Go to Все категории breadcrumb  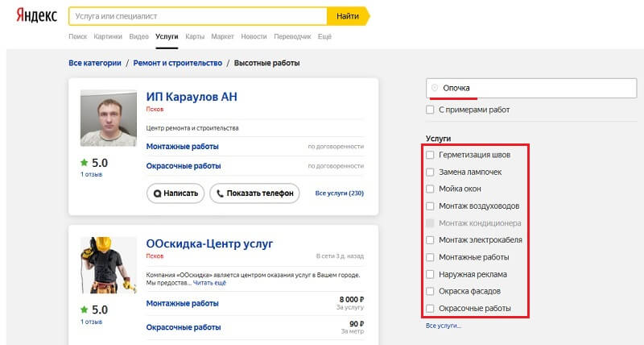[x=95, y=63]
